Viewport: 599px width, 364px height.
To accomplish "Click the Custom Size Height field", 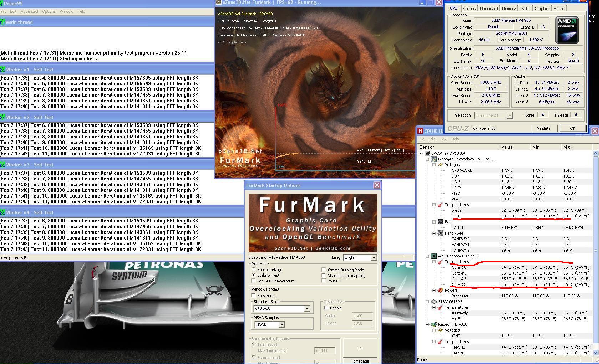I will 362,323.
